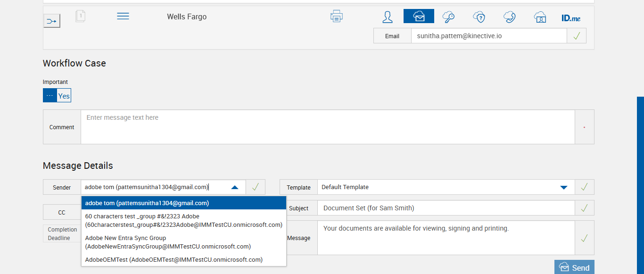Screen dimensions: 644x274
Task: Choose Adobe New Entra Sync Group sender
Action: click(168, 242)
